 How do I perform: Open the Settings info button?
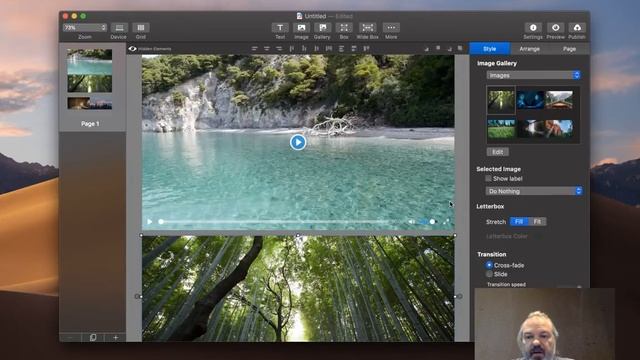(533, 28)
